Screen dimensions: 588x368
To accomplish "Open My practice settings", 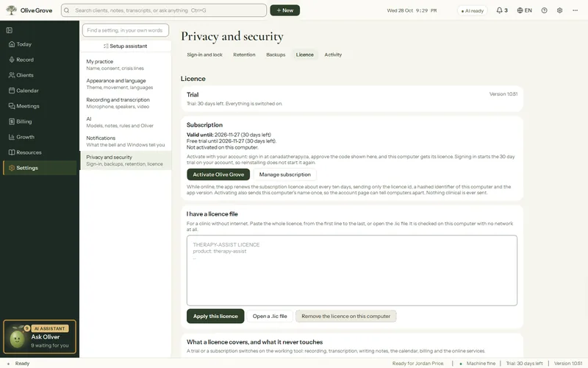I will point(126,65).
